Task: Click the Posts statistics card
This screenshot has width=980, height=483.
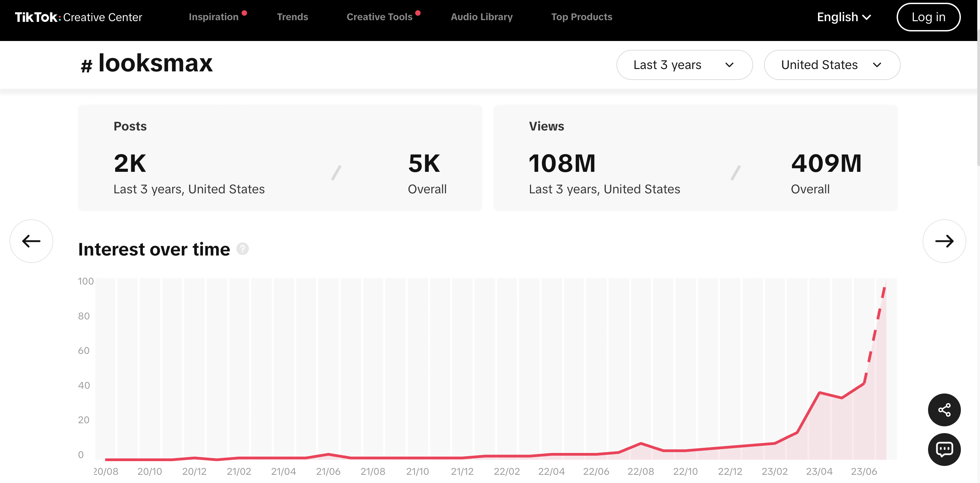Action: [280, 158]
